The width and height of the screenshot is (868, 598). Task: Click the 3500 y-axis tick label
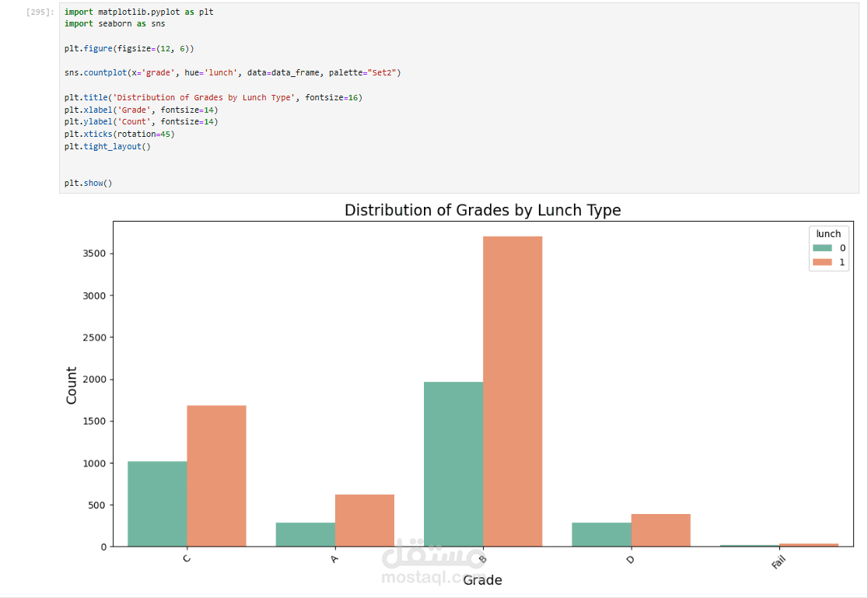tap(90, 254)
